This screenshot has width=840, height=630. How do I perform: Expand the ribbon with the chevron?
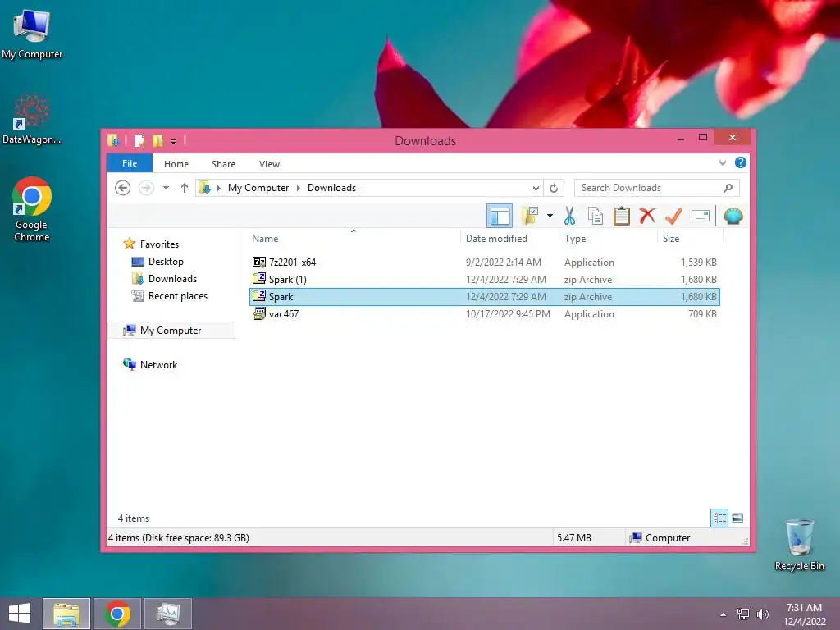[722, 163]
